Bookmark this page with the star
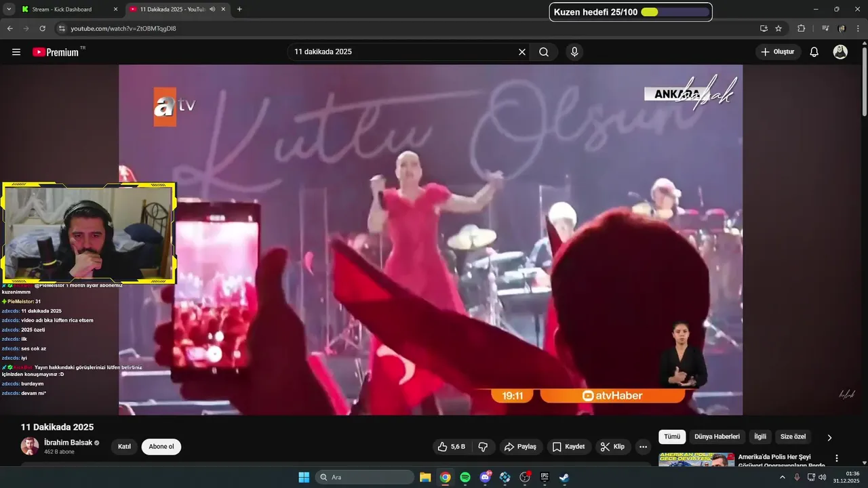The height and width of the screenshot is (488, 868). coord(778,28)
